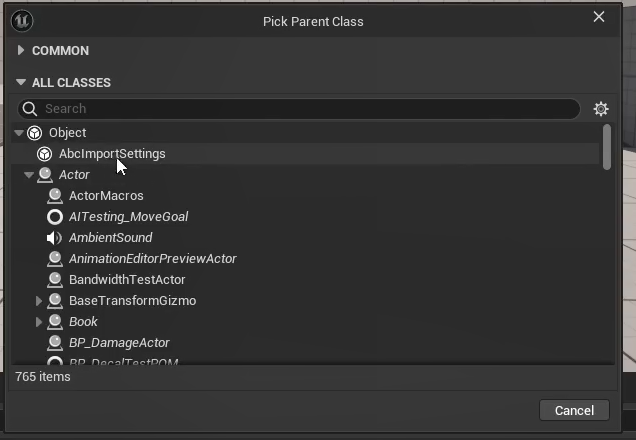Select AnimationEditorPreviewActor in the class list

152,259
